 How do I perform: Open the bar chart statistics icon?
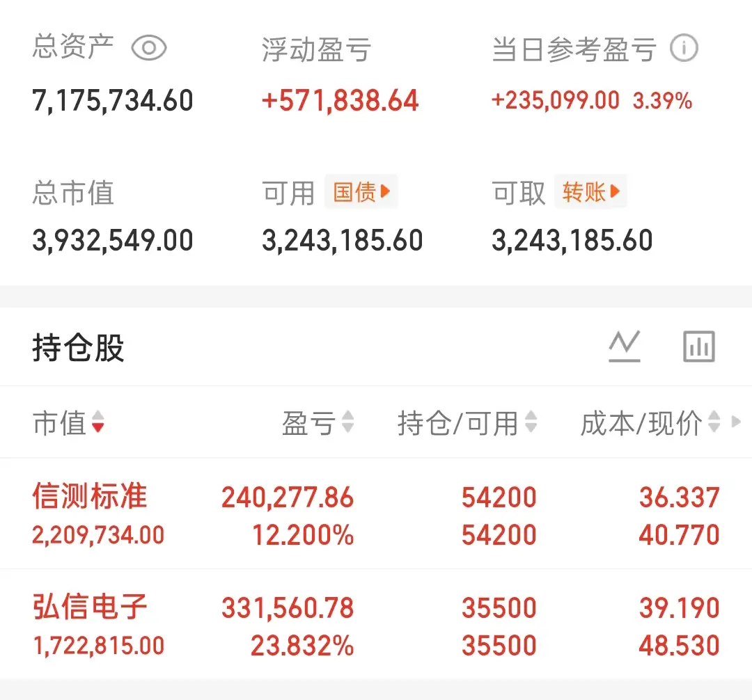click(699, 346)
